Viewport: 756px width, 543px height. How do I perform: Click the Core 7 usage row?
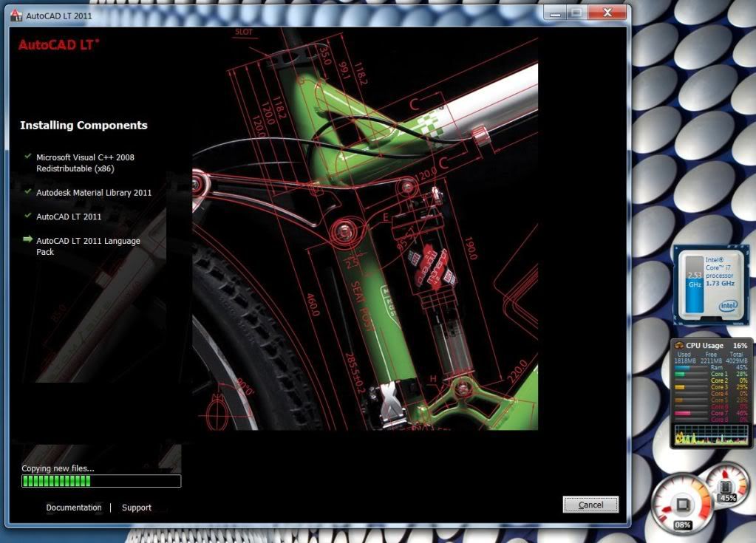[711, 413]
